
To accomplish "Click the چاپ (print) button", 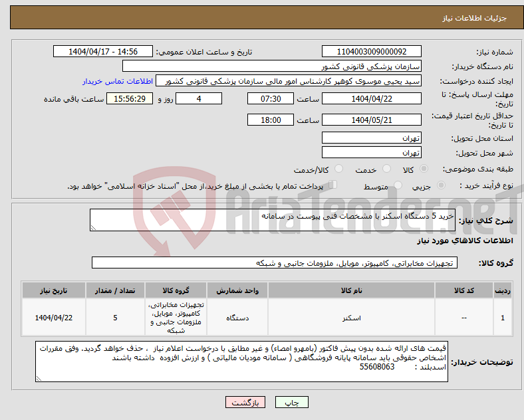I will (291, 402).
